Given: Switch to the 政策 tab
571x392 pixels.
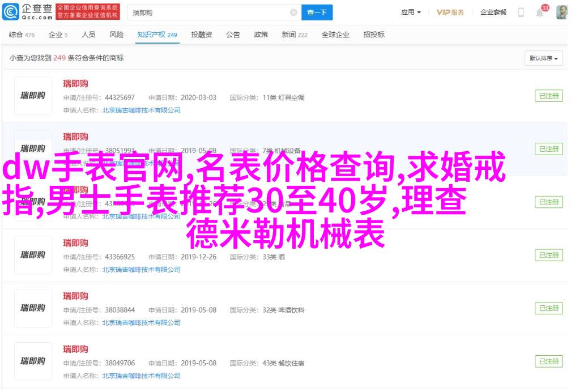Looking at the screenshot, I should [261, 35].
